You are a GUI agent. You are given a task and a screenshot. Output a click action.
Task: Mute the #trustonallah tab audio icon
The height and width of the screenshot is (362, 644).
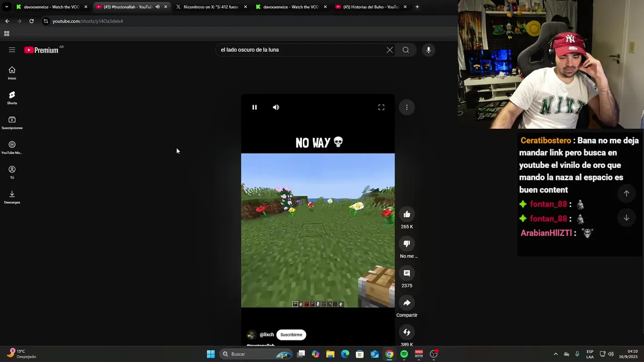pos(157,7)
